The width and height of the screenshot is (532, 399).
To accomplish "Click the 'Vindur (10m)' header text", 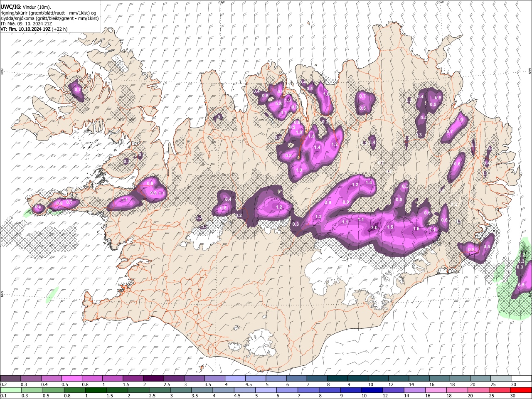I will [x=36, y=7].
